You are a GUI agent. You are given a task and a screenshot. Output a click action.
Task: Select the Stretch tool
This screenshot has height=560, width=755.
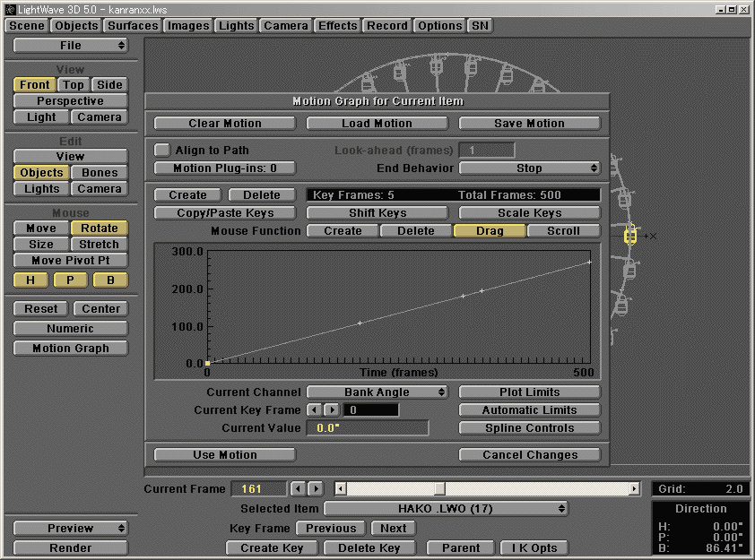point(99,244)
